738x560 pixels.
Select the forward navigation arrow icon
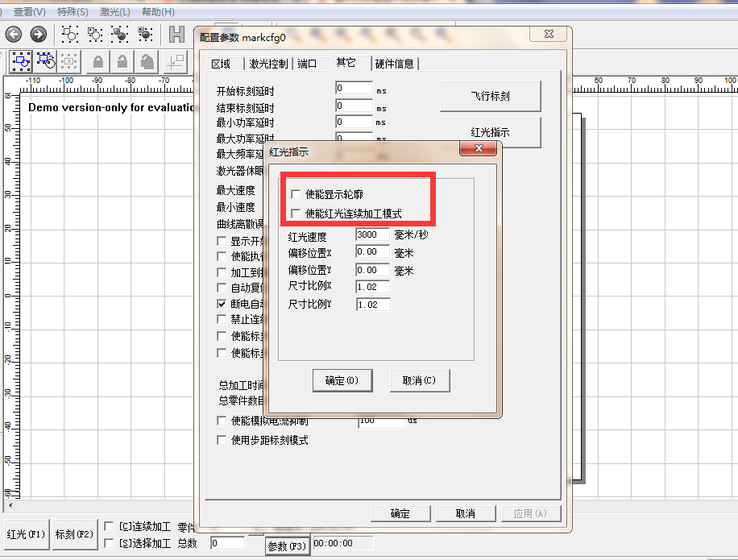click(38, 34)
